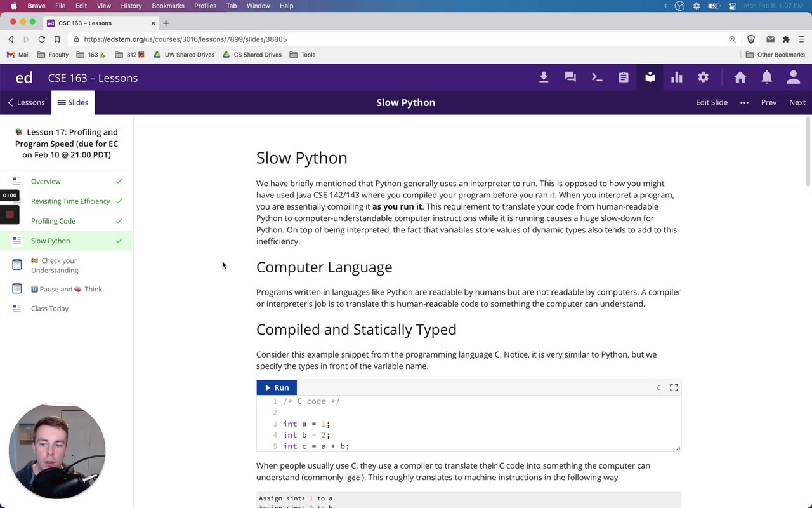
Task: Open the user account profile icon
Action: coord(794,77)
